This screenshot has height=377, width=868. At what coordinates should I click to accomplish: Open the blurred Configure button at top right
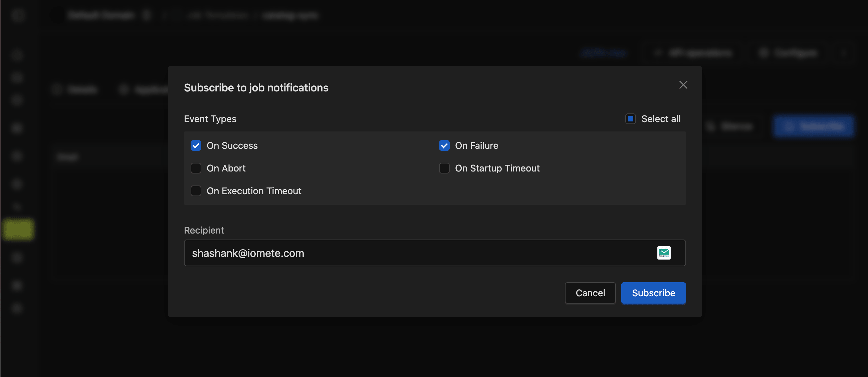pyautogui.click(x=789, y=53)
